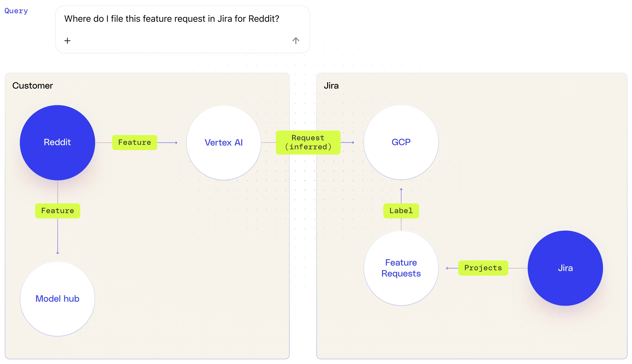Screen dimensions: 632x364
Task: Click Feature label between Reddit and Vertex AI
Action: 135,143
